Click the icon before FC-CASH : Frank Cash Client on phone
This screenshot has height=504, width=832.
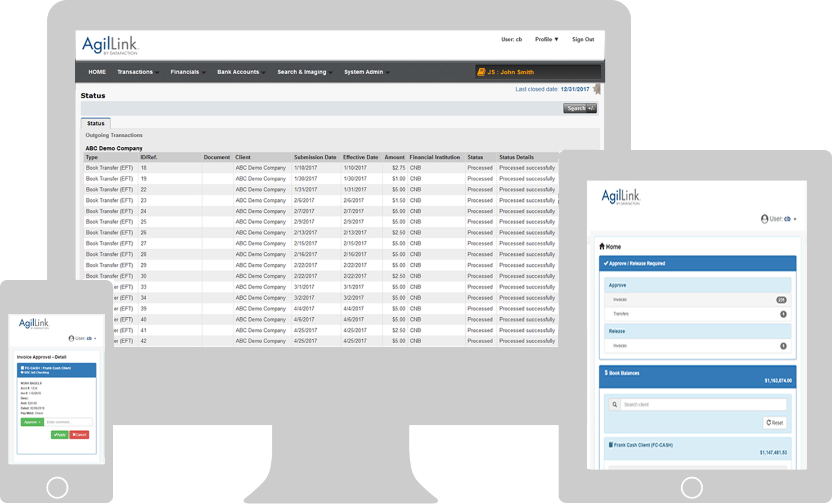(x=22, y=368)
